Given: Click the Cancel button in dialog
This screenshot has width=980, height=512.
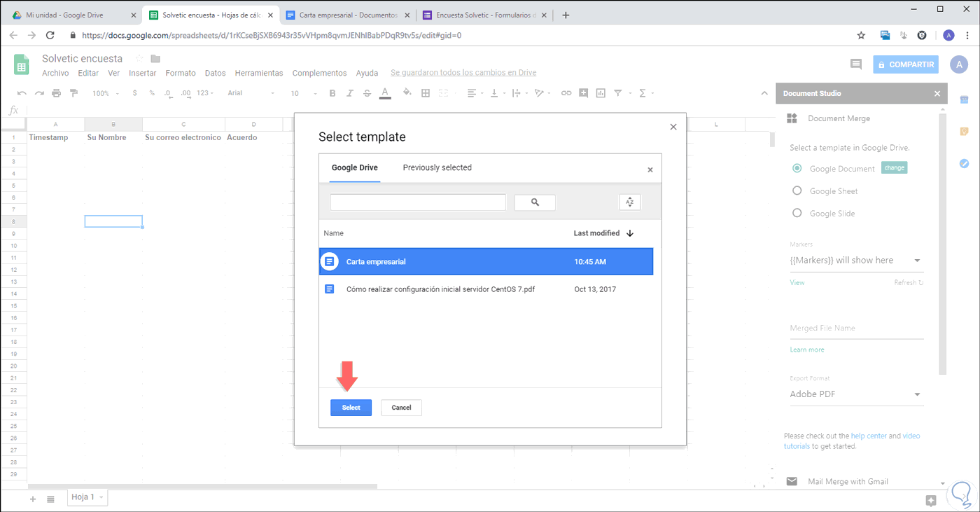Looking at the screenshot, I should 401,408.
